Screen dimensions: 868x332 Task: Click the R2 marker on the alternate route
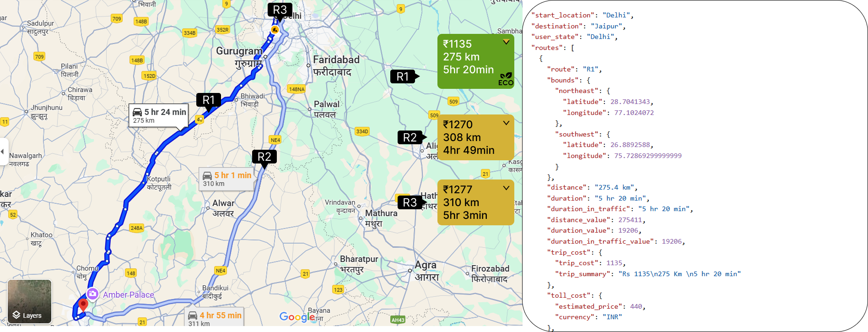264,157
